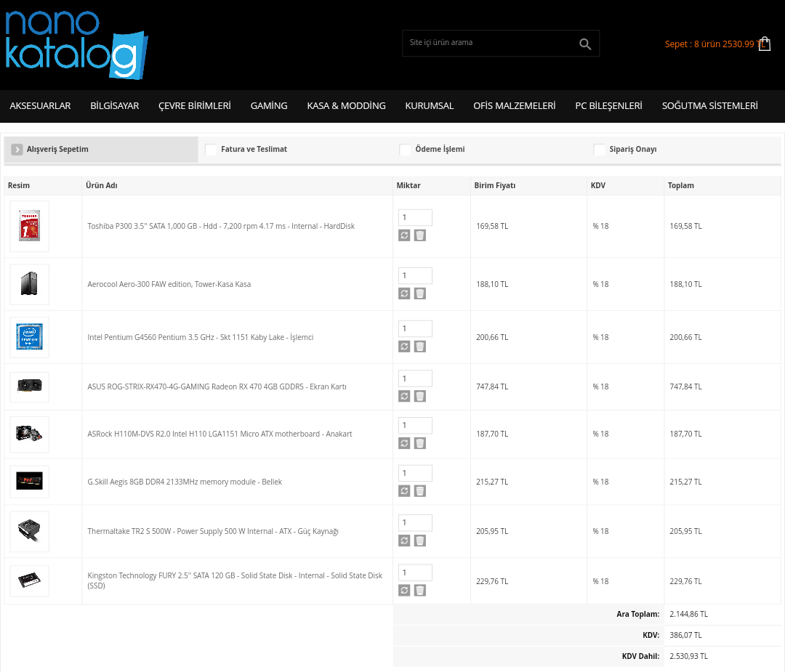The width and height of the screenshot is (785, 672).
Task: Open the AKSESUARLAR menu
Action: pos(40,105)
